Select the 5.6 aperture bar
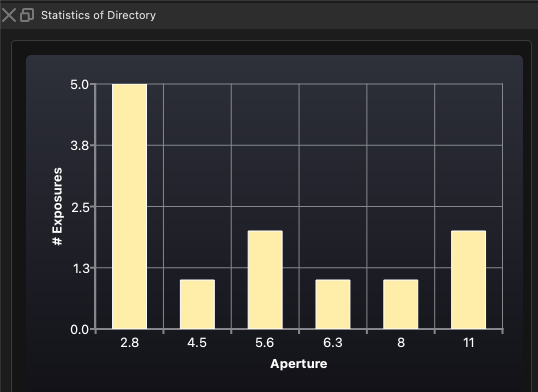Screen dimensions: 538x392 (265, 280)
